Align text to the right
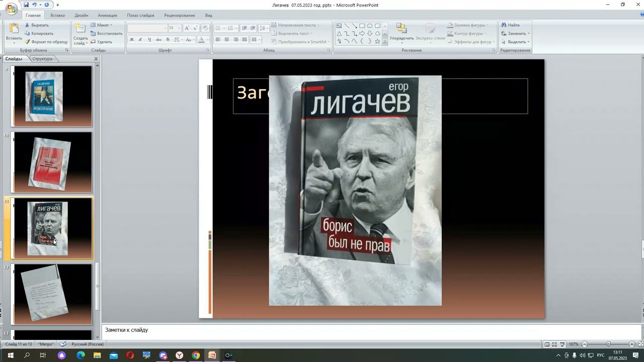The image size is (644, 362). pos(235,40)
